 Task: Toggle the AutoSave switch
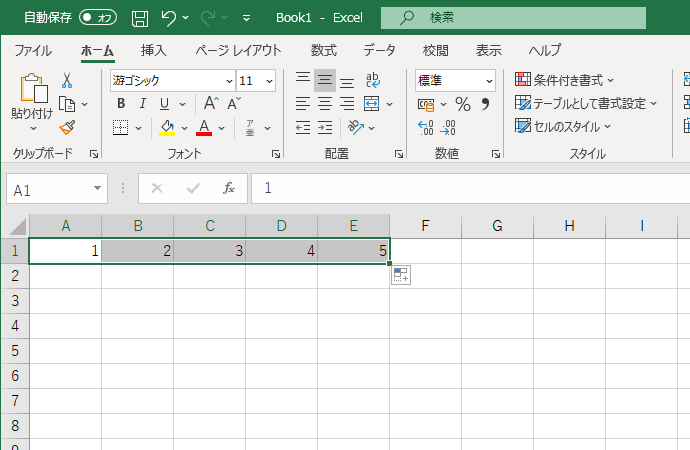click(x=97, y=18)
